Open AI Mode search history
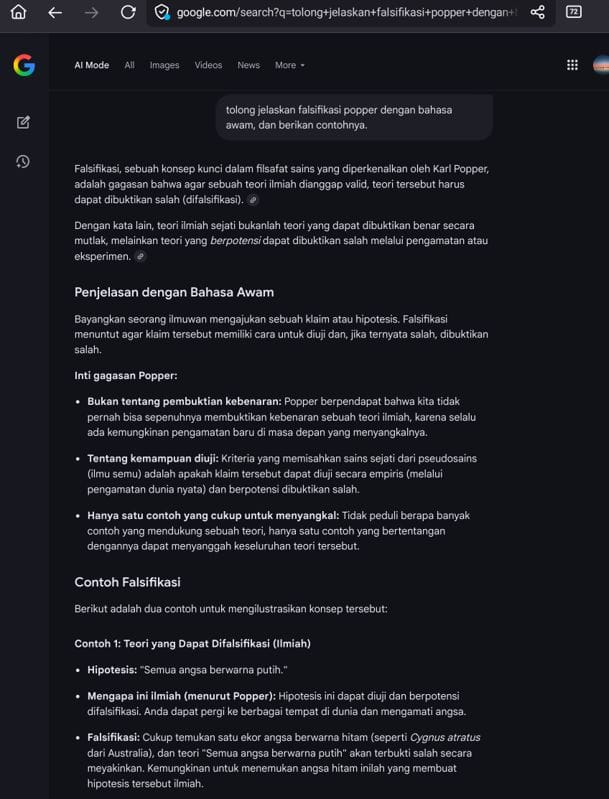This screenshot has height=799, width=609. click(23, 161)
